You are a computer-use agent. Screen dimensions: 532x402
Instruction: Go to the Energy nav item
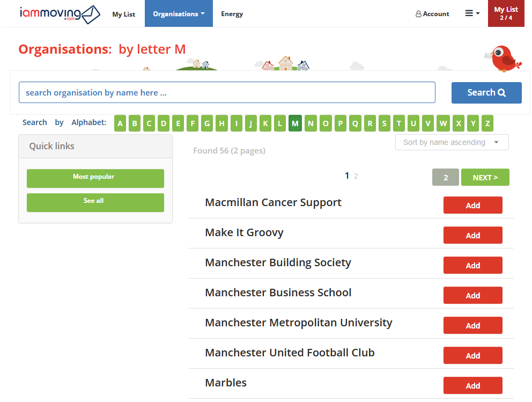(232, 14)
